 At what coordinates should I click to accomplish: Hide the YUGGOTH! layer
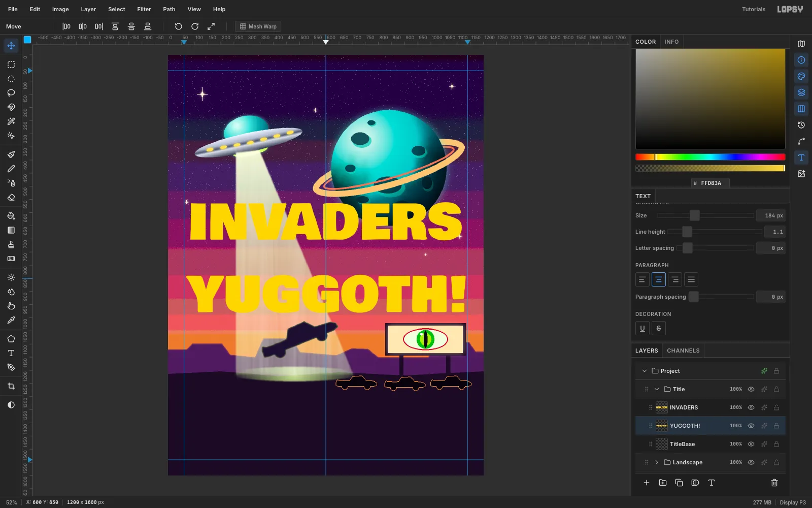[751, 426]
